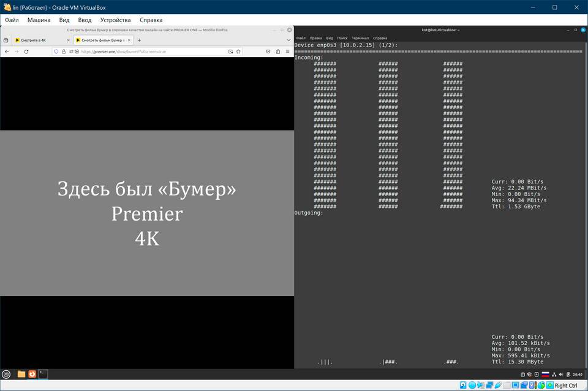Screen dimensions: 588x391
Task: Open the guest network tray icon
Action: click(x=554, y=374)
